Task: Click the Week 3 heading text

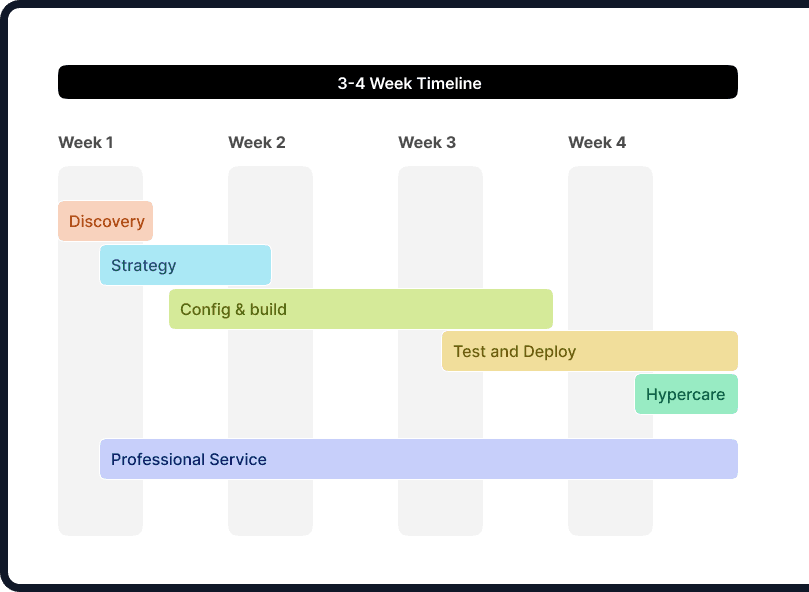Action: click(x=427, y=143)
